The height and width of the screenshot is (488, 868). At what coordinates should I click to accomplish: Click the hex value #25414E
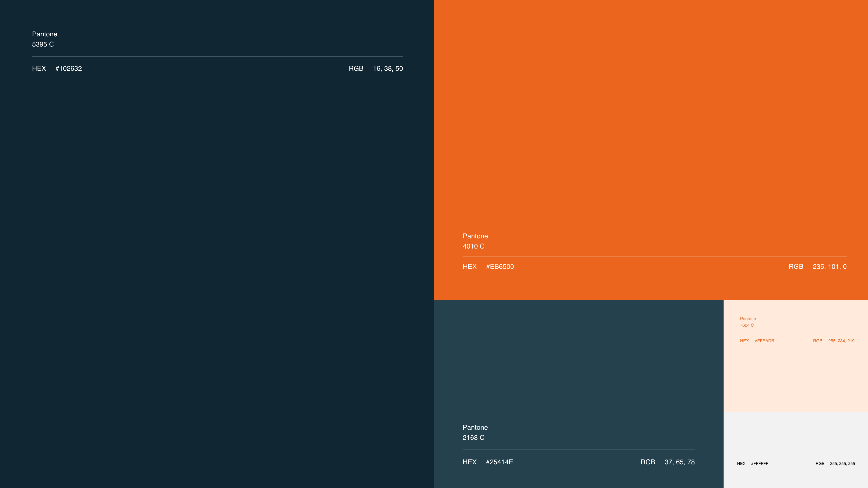(499, 462)
